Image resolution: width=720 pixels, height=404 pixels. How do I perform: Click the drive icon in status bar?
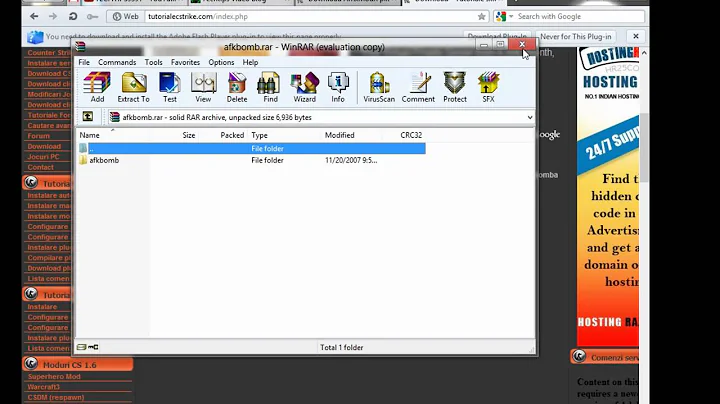82,347
